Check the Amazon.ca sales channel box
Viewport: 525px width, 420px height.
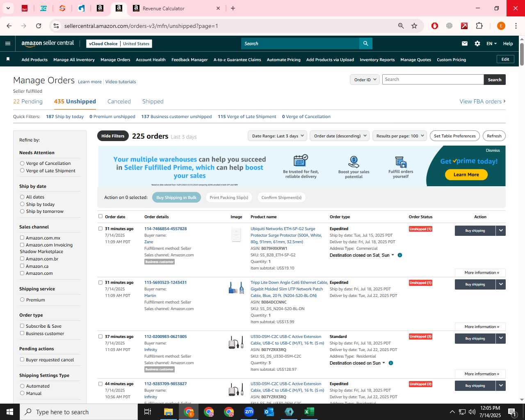(22, 266)
